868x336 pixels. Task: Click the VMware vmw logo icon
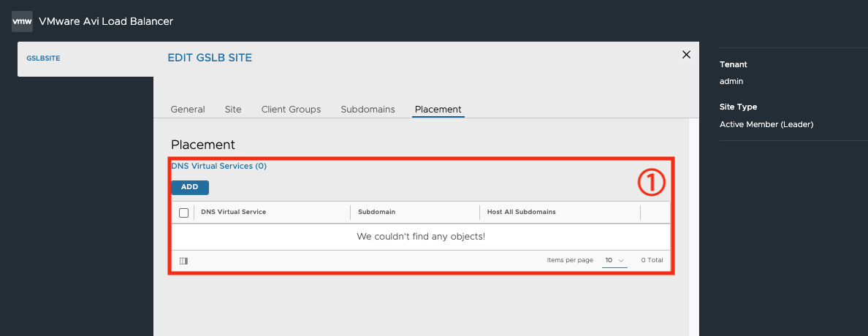click(22, 22)
